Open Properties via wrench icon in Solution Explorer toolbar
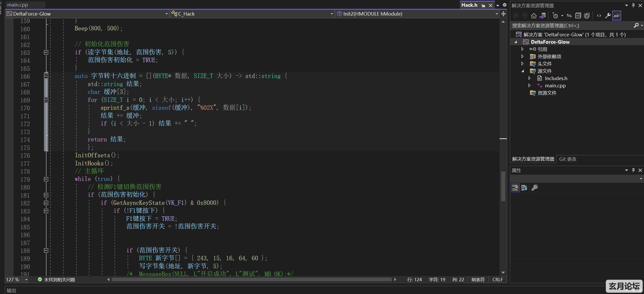 (608, 15)
